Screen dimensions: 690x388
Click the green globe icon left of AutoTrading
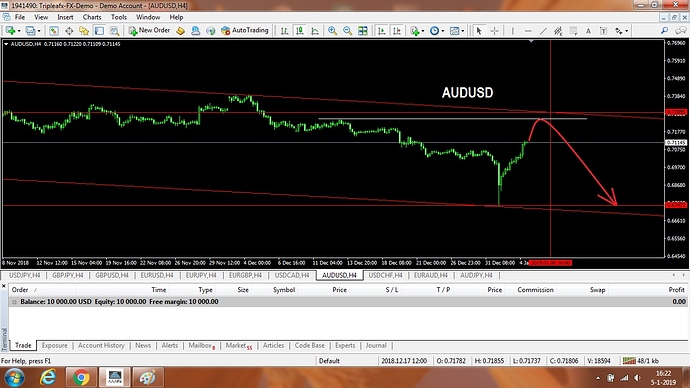tap(211, 30)
